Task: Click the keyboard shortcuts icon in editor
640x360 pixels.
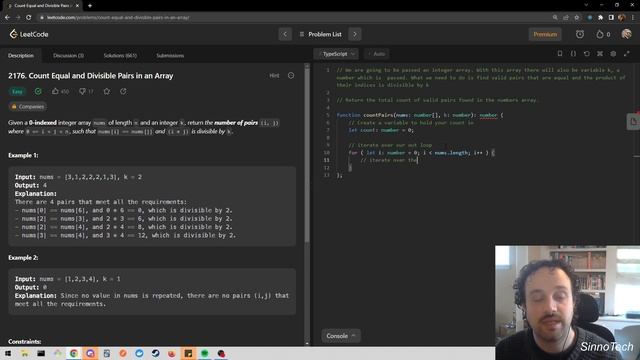Action: point(600,54)
